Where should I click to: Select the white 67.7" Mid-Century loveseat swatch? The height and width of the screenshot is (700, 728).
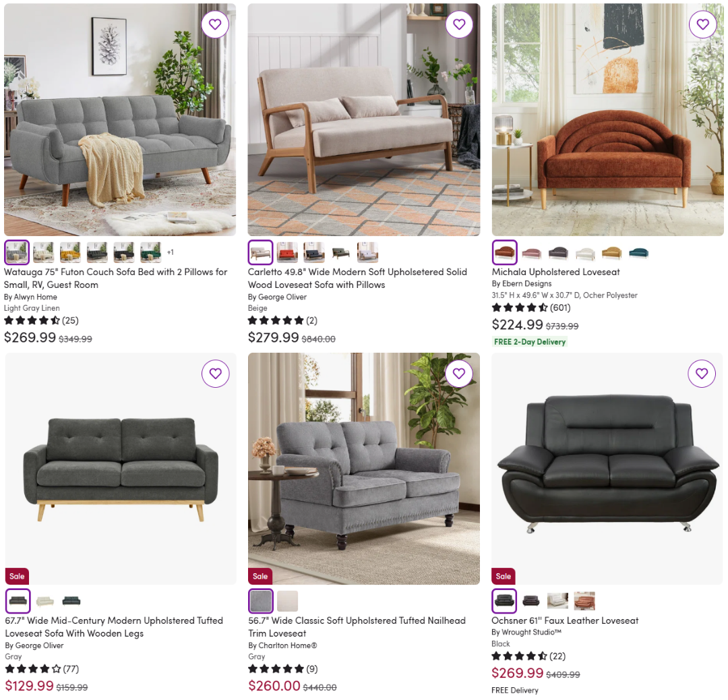pyautogui.click(x=45, y=601)
